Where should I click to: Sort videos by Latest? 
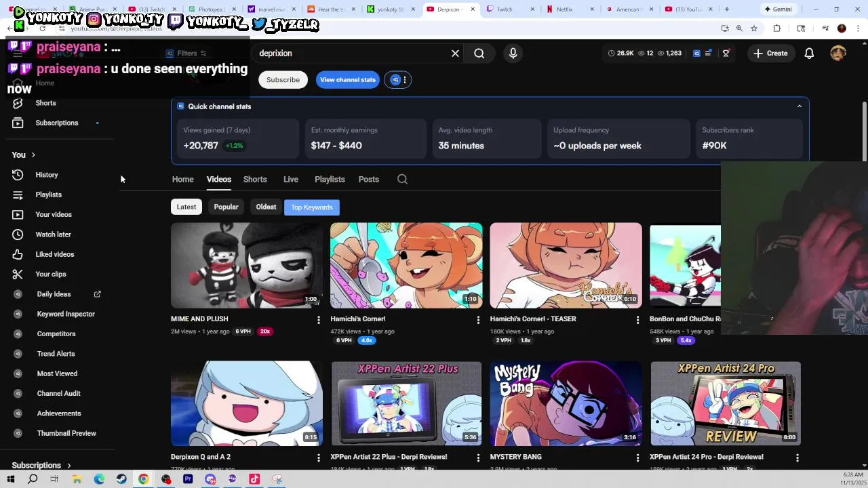186,207
